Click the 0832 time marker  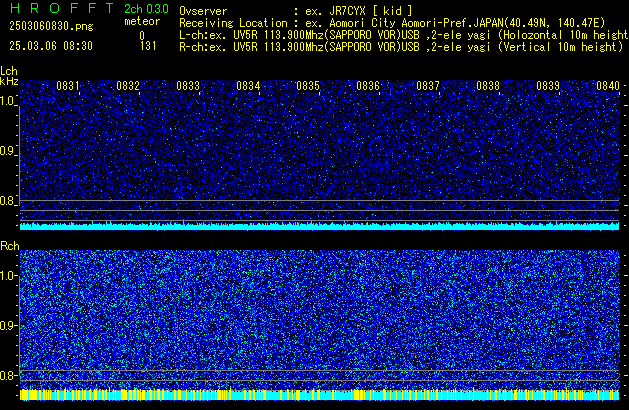pos(128,86)
